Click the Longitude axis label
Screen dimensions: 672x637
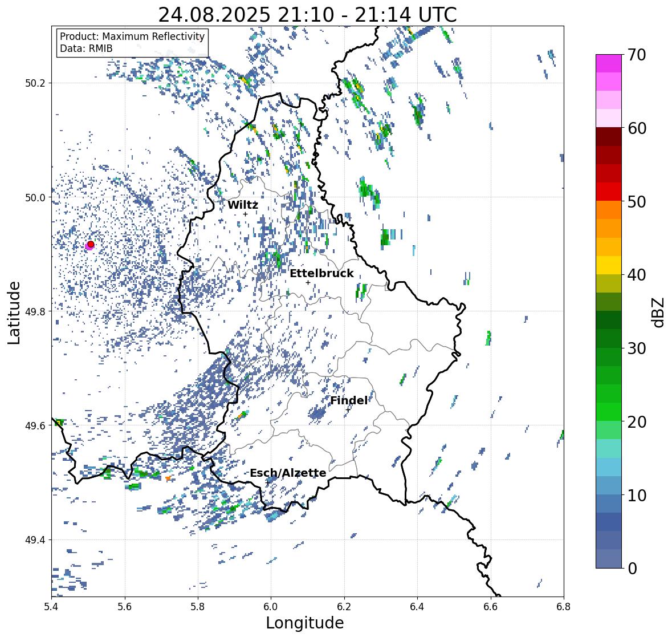pyautogui.click(x=305, y=623)
